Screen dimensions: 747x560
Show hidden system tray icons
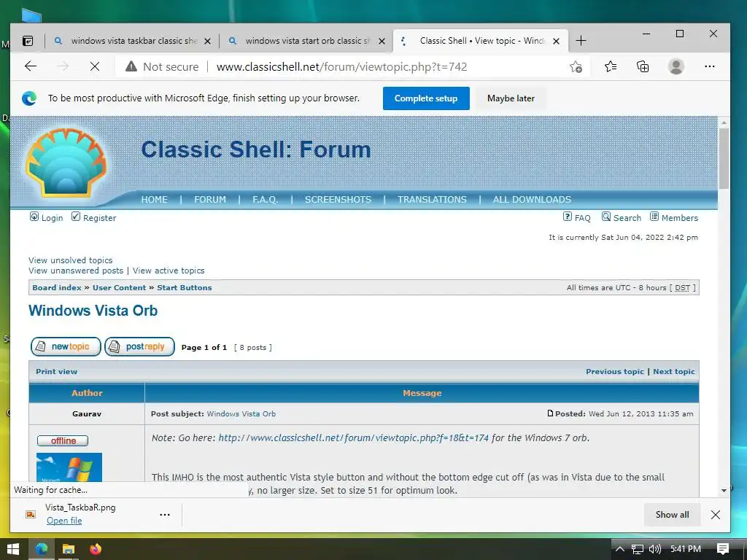tap(620, 549)
